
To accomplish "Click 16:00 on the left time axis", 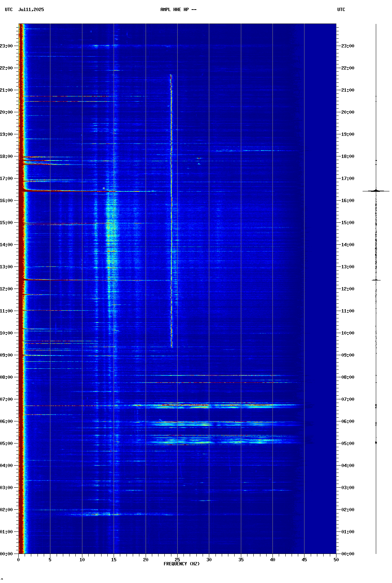I will point(6,201).
